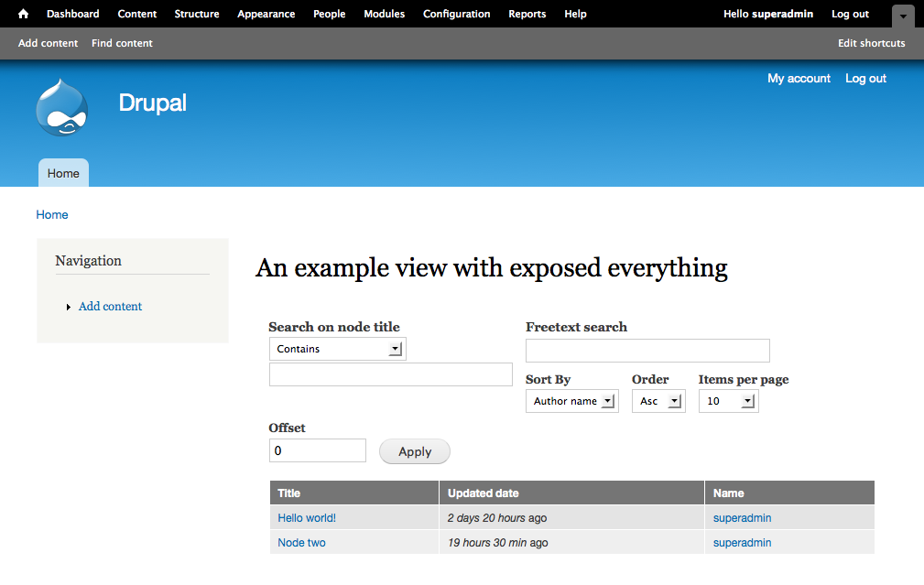Open Node two from the results table

click(301, 542)
